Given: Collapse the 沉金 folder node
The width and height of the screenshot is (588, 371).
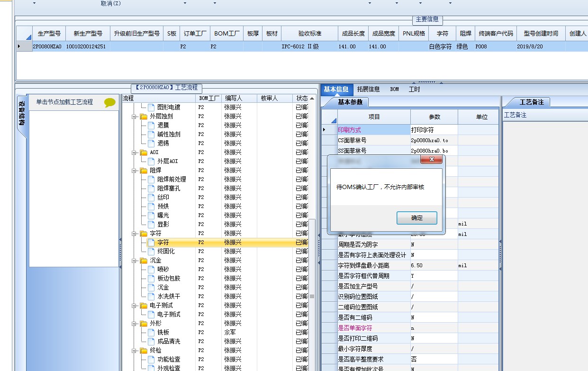Looking at the screenshot, I should click(x=134, y=260).
